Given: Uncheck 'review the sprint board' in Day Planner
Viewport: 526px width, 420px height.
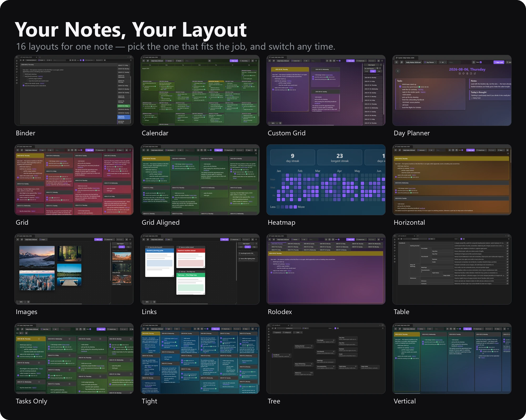Looking at the screenshot, I should pos(400,86).
